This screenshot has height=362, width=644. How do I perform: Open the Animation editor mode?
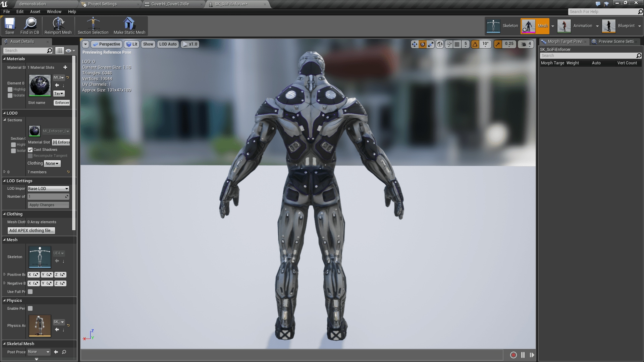[574, 26]
